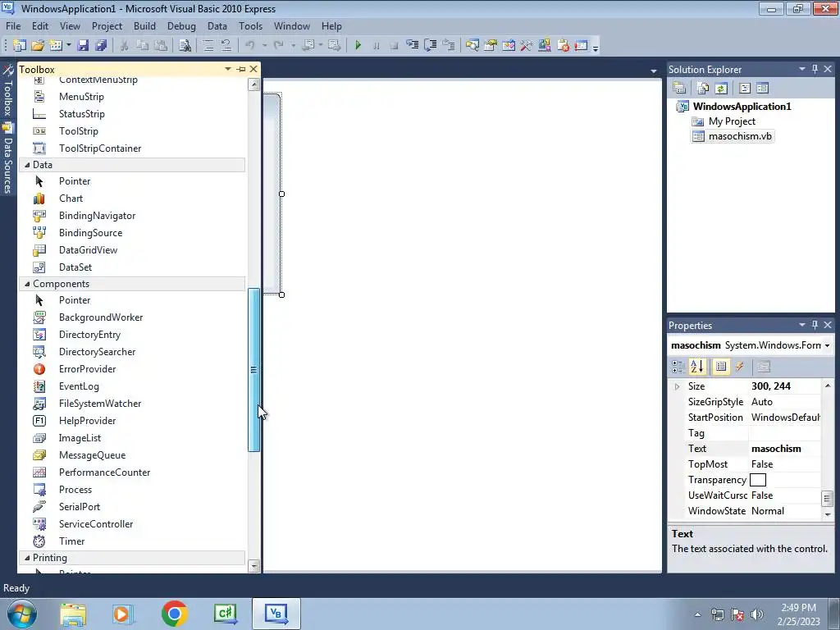This screenshot has width=840, height=630.
Task: Open the Project menu
Action: coord(107,25)
